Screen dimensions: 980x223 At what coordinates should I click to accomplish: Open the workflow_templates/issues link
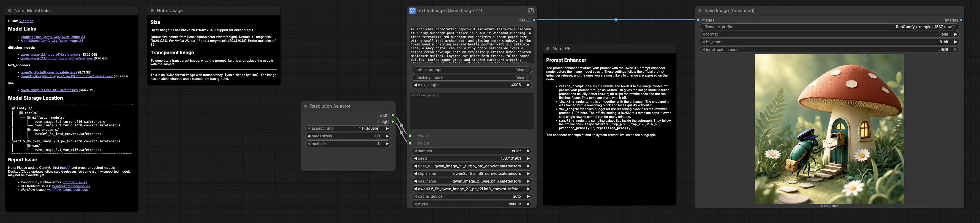[x=67, y=189]
